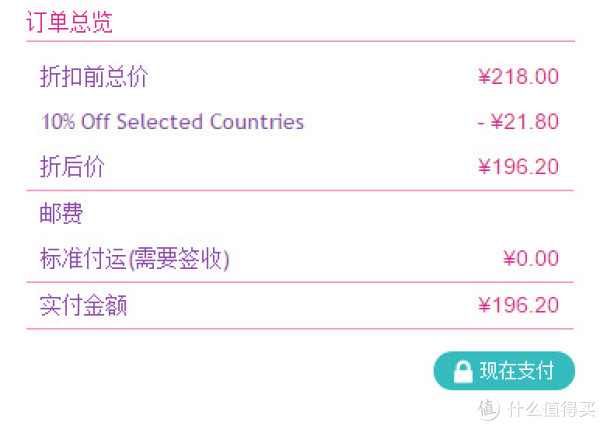Click the minus sign before ¥21.80
This screenshot has height=426, width=600.
click(481, 123)
